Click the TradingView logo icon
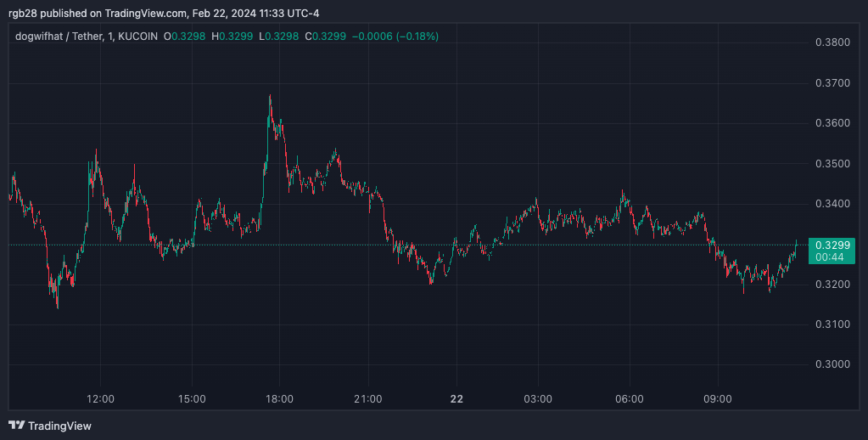This screenshot has width=868, height=440. [16, 426]
